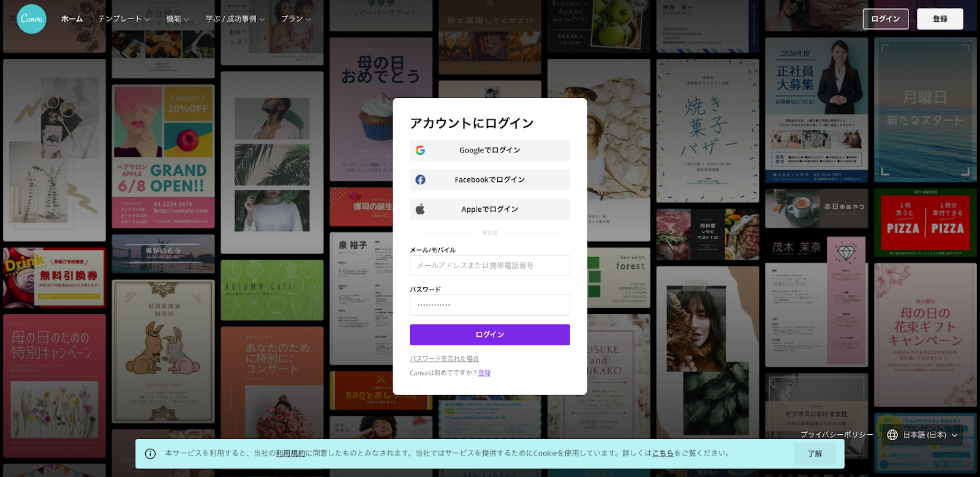Screen dimensions: 980x477
Task: Choose Appleでログイン
Action: click(490, 209)
